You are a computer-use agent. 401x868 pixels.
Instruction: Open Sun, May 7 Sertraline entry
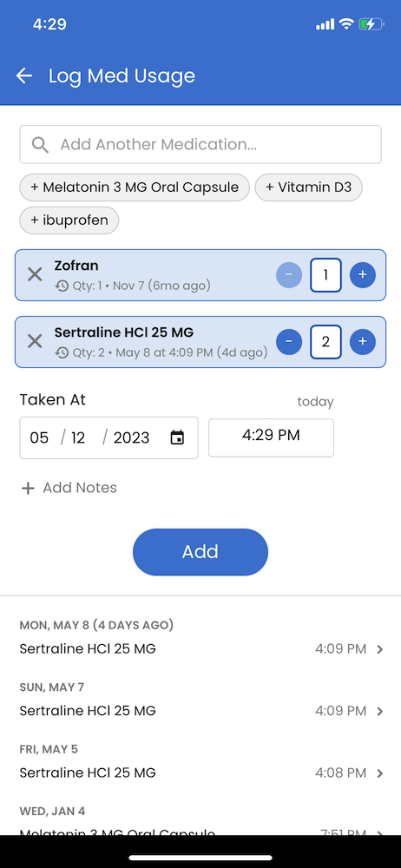pos(200,711)
